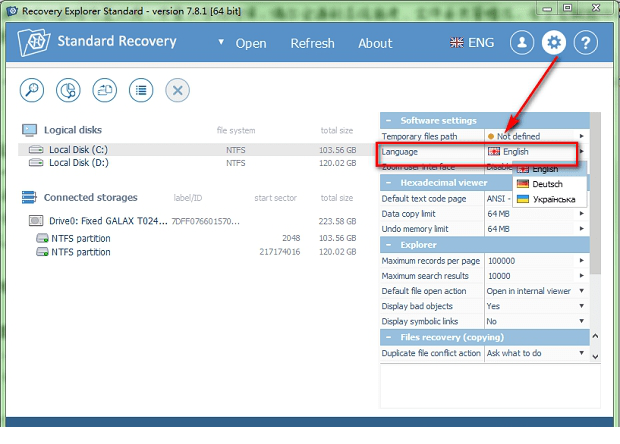Image resolution: width=620 pixels, height=444 pixels.
Task: Click the Ask what to do value
Action: click(x=514, y=353)
